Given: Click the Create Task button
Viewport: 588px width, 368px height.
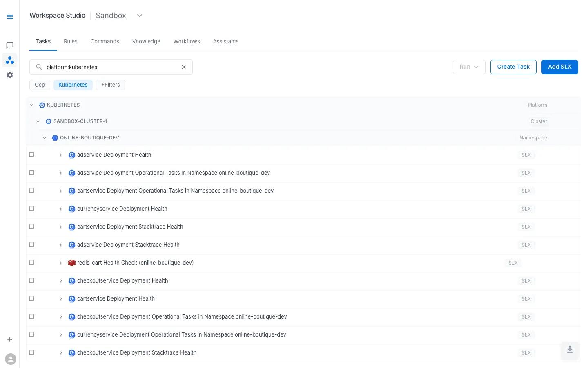Looking at the screenshot, I should pyautogui.click(x=513, y=67).
